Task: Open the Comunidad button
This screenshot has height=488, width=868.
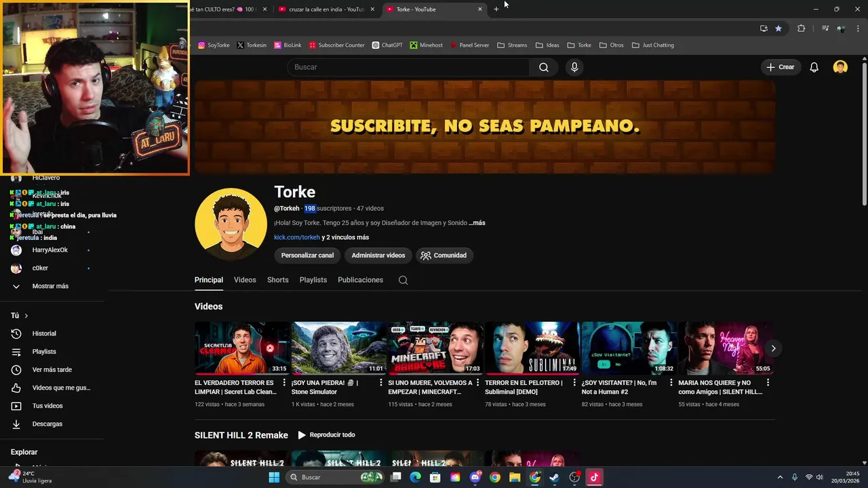Action: tap(444, 256)
